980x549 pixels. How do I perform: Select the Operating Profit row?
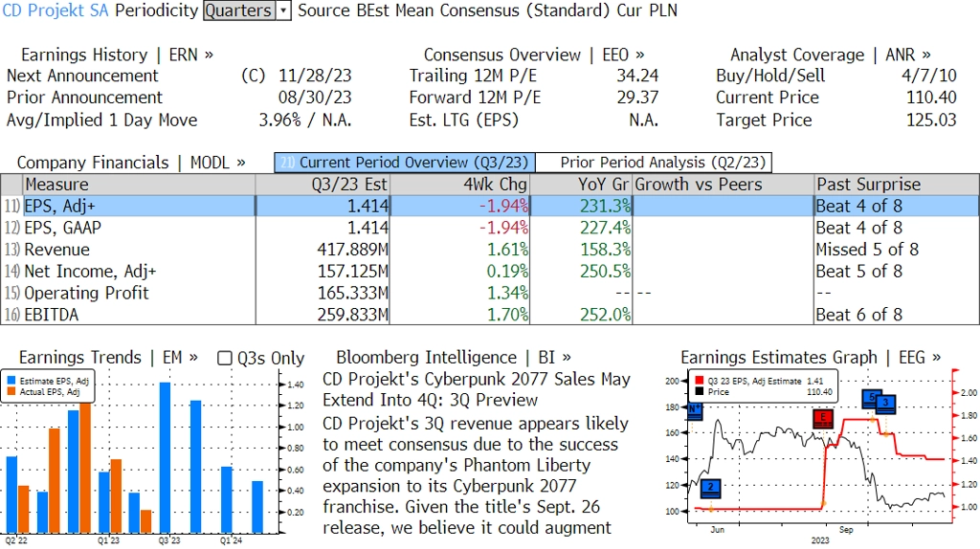(x=489, y=293)
